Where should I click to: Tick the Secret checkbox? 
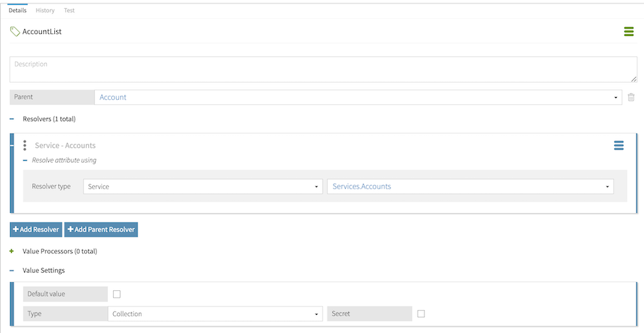(421, 314)
